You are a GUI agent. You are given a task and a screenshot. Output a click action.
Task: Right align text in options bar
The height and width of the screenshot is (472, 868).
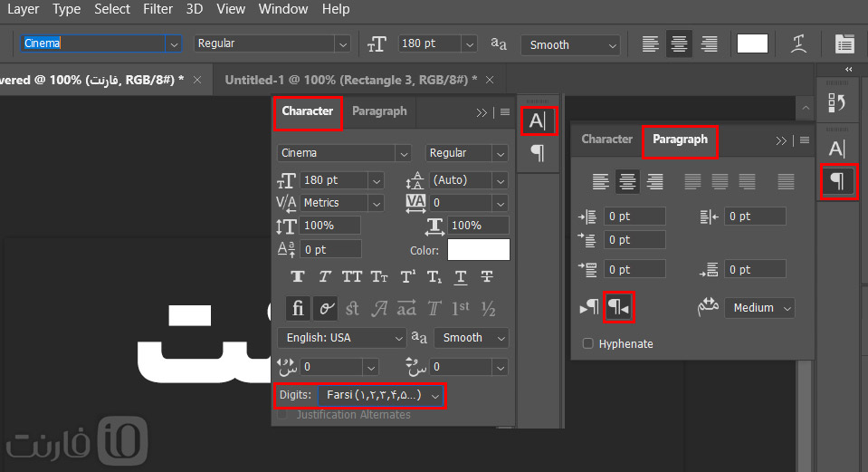(x=709, y=43)
